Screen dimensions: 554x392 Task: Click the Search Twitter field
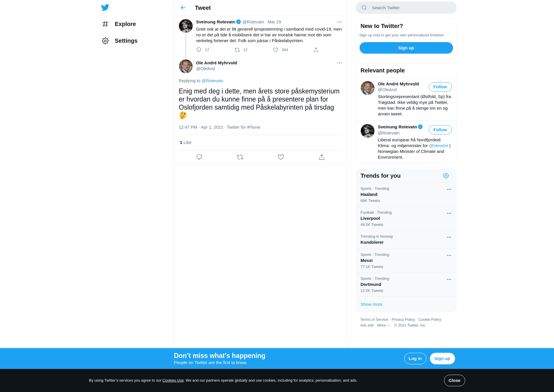(x=406, y=8)
